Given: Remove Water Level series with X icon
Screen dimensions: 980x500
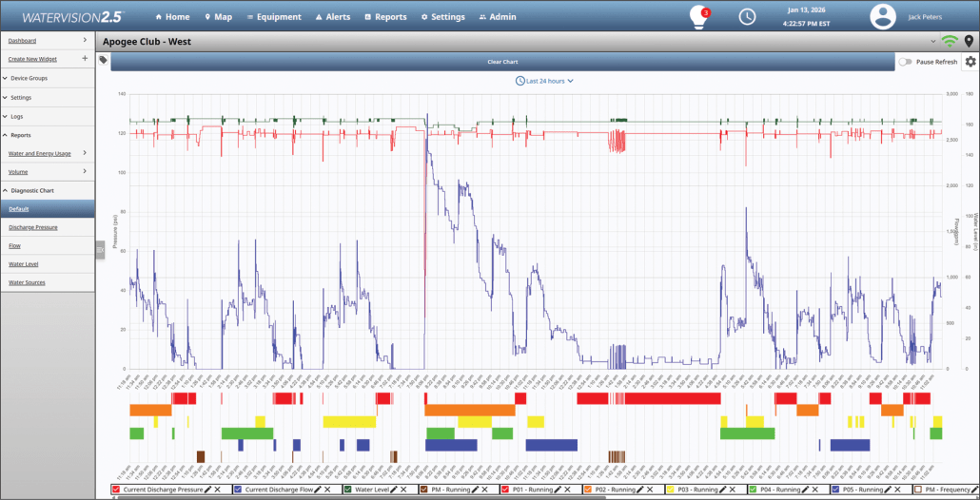Looking at the screenshot, I should (x=404, y=489).
